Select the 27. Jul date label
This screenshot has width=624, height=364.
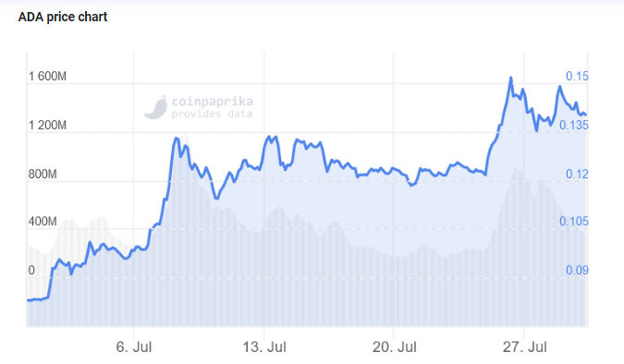pyautogui.click(x=524, y=346)
